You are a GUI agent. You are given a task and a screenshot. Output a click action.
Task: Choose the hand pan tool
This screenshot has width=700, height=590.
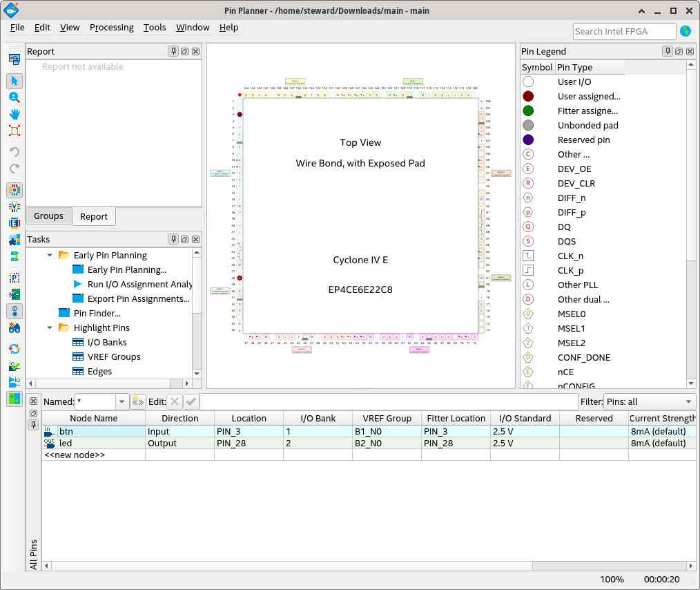[14, 114]
